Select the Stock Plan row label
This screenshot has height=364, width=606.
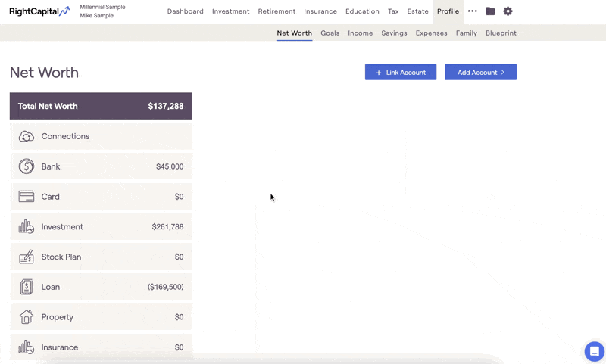pyautogui.click(x=61, y=257)
